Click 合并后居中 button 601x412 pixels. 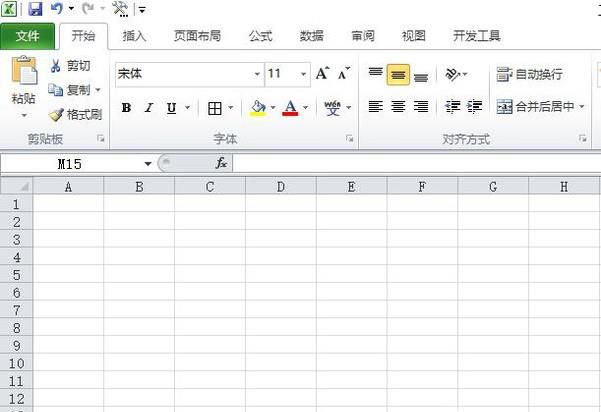pos(535,107)
